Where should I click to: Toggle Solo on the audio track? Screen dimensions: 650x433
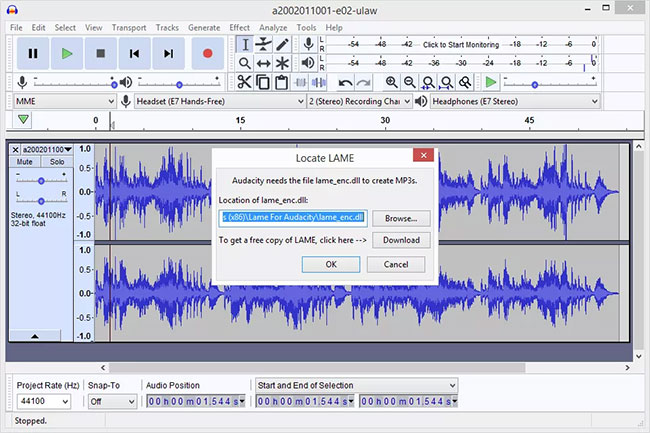57,162
